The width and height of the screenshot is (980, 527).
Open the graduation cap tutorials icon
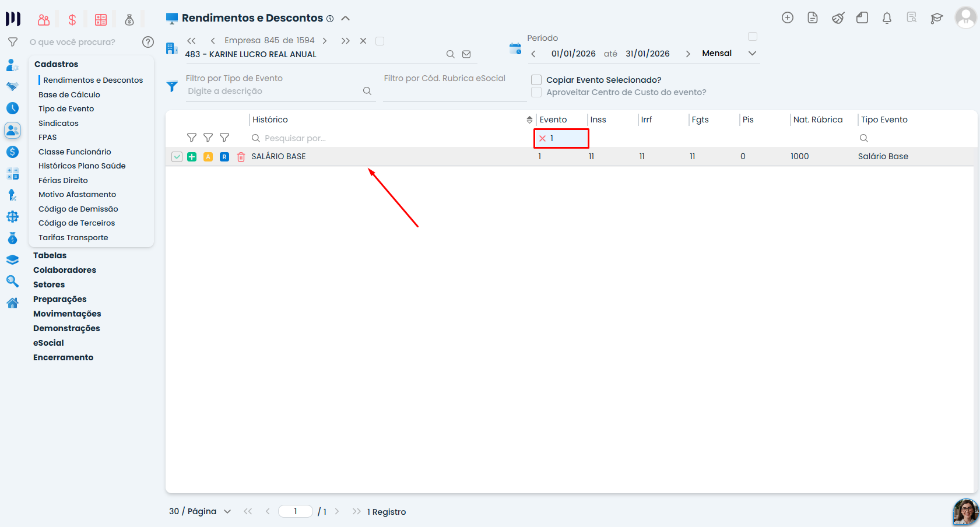coord(937,18)
